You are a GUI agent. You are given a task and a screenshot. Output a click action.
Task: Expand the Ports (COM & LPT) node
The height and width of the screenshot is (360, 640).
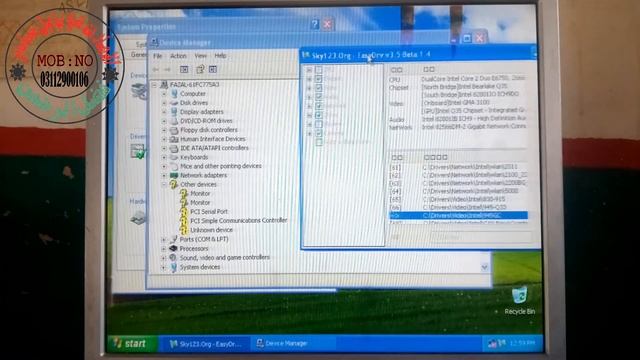pyautogui.click(x=164, y=240)
